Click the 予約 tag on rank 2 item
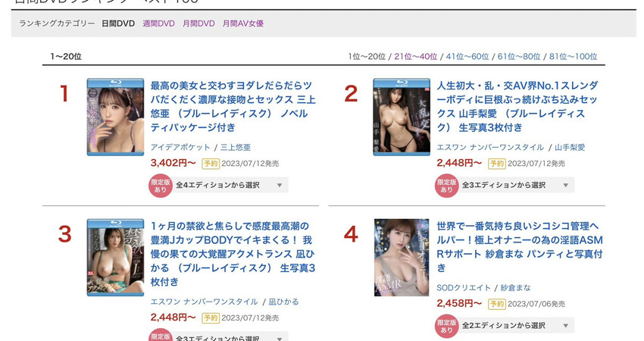644x341 pixels. tap(497, 164)
